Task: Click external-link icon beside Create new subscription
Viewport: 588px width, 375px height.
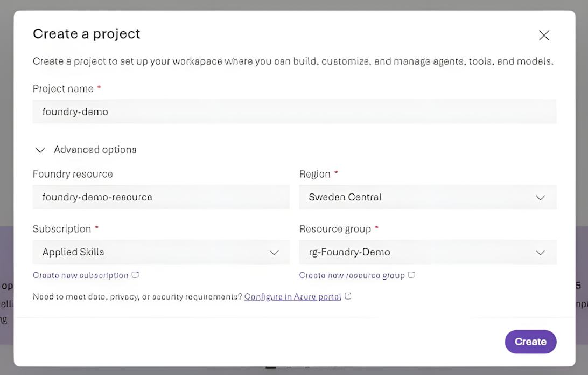Action: click(135, 275)
